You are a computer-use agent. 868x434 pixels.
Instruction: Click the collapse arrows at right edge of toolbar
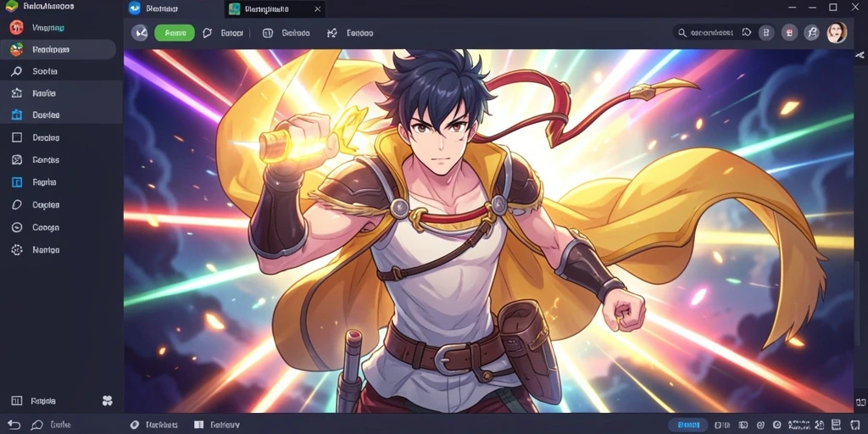pos(860,55)
